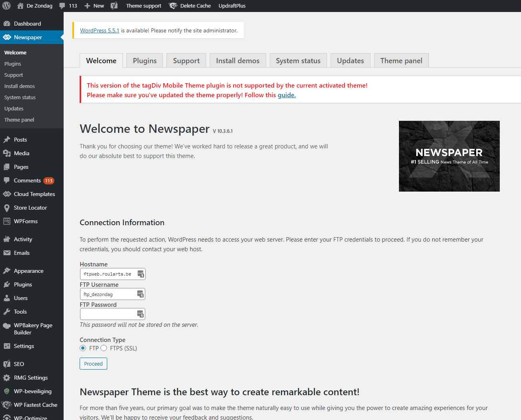Click into the FTP Username field
Viewport: 521px width, 420px height.
(112, 294)
